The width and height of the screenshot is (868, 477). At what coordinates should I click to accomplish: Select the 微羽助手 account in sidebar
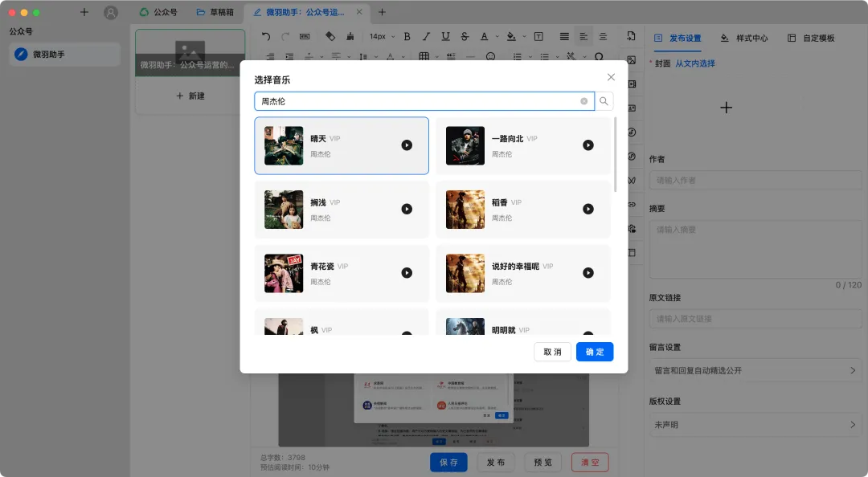click(x=65, y=55)
